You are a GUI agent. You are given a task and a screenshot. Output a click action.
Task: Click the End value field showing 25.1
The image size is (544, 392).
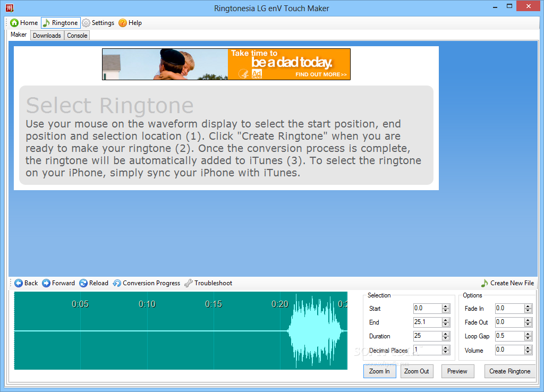428,322
